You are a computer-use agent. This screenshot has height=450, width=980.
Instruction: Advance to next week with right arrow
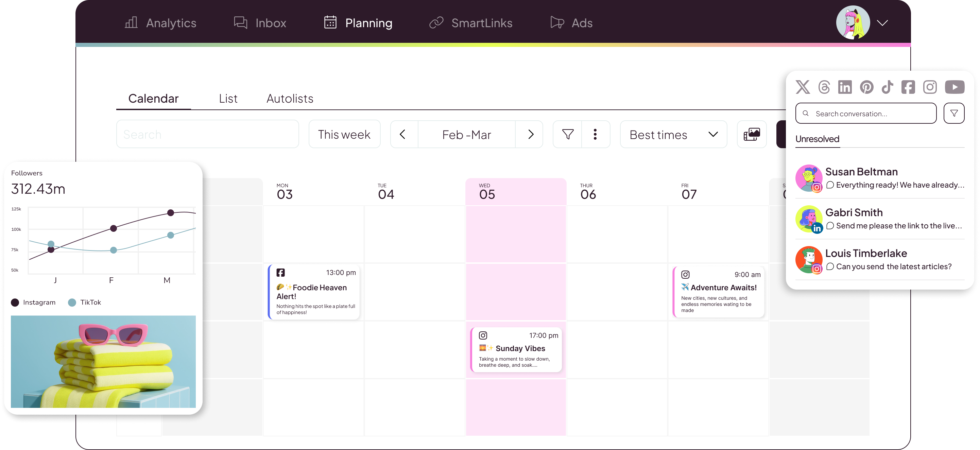pos(530,134)
